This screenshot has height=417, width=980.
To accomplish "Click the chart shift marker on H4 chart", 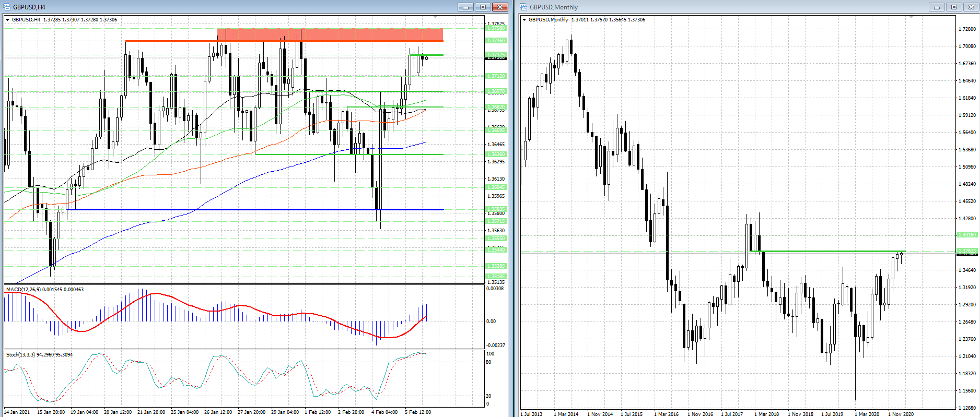I will pyautogui.click(x=435, y=17).
